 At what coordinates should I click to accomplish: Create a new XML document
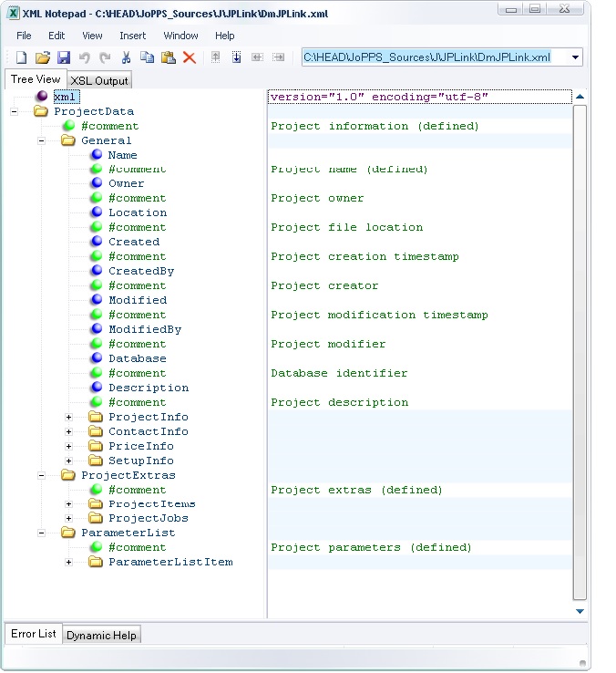[x=21, y=57]
